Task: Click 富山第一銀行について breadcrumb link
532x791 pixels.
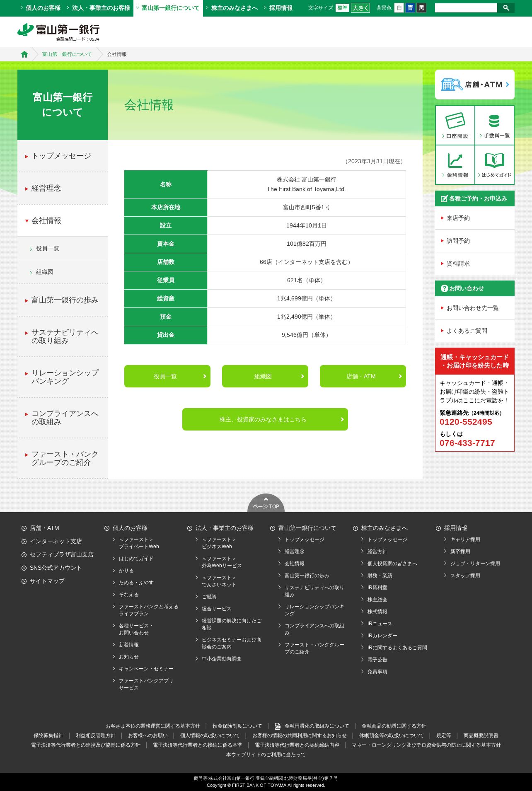Action: coord(67,54)
